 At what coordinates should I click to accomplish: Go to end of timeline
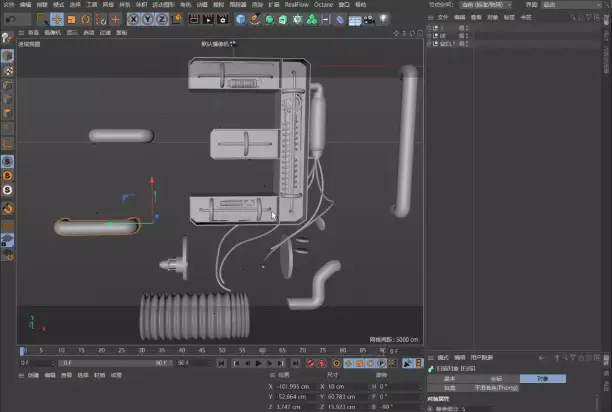[x=295, y=364]
